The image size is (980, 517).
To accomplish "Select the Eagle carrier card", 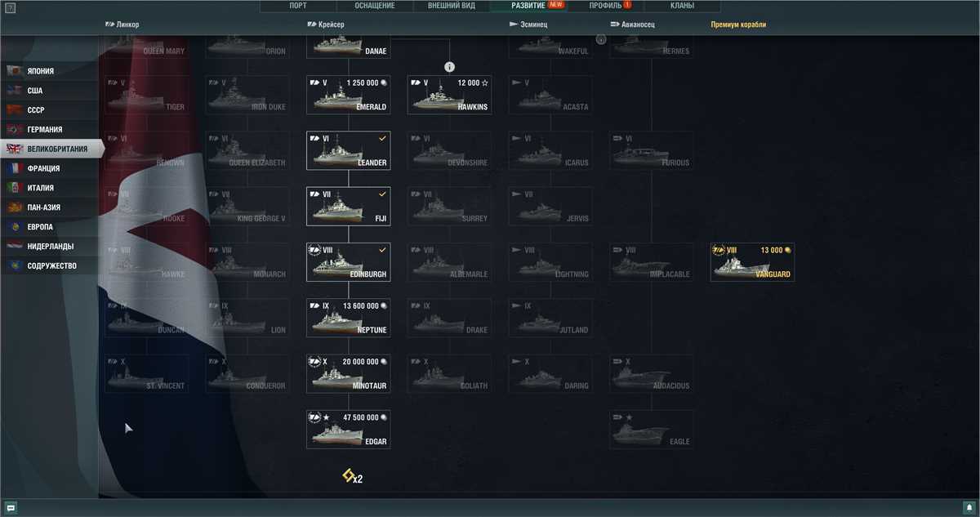I will 652,430.
